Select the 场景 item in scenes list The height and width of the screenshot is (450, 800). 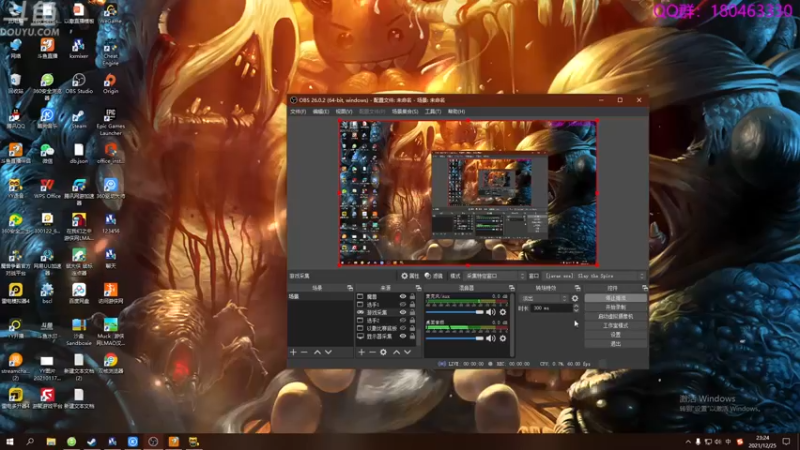[x=320, y=296]
